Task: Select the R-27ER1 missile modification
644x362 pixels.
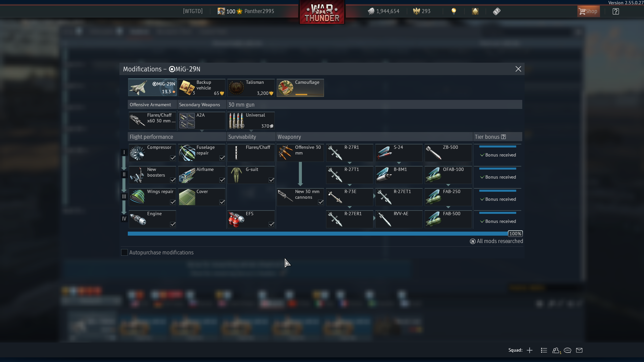Action: (x=350, y=219)
